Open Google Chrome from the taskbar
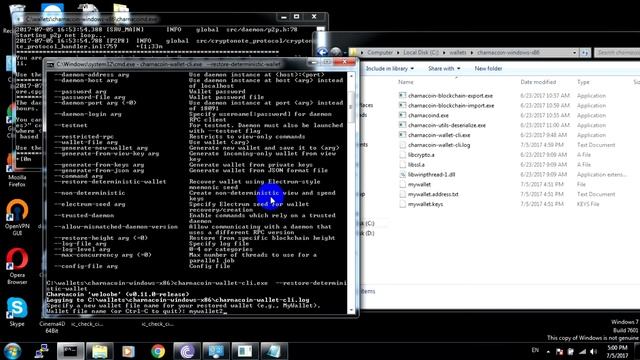Screen dimensions: 640x360 [x=158, y=351]
